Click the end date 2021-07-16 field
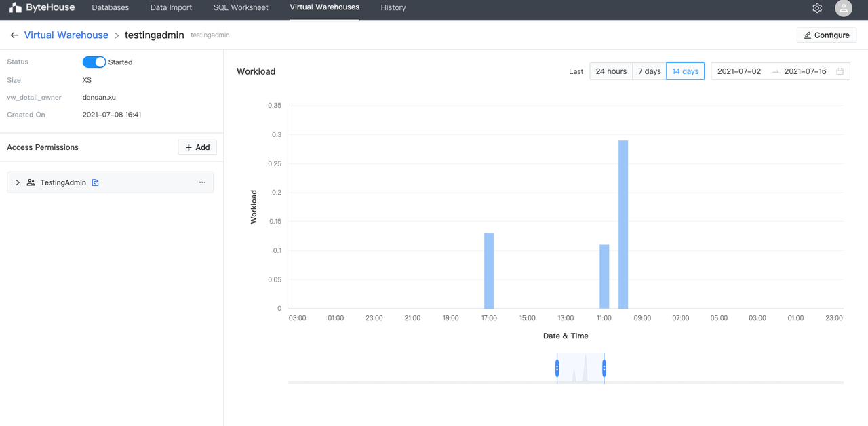Image resolution: width=868 pixels, height=426 pixels. (805, 71)
